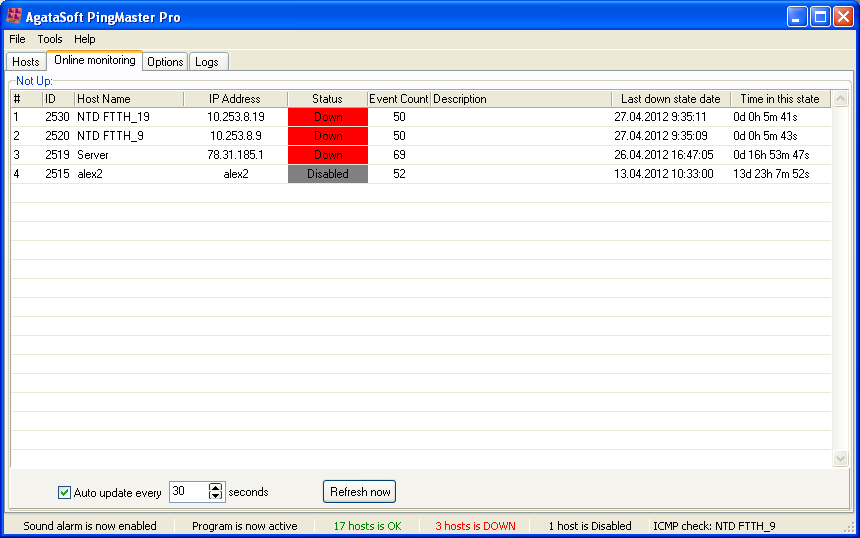This screenshot has height=538, width=860.
Task: Click ID 2530 in the list
Action: pyautogui.click(x=57, y=117)
